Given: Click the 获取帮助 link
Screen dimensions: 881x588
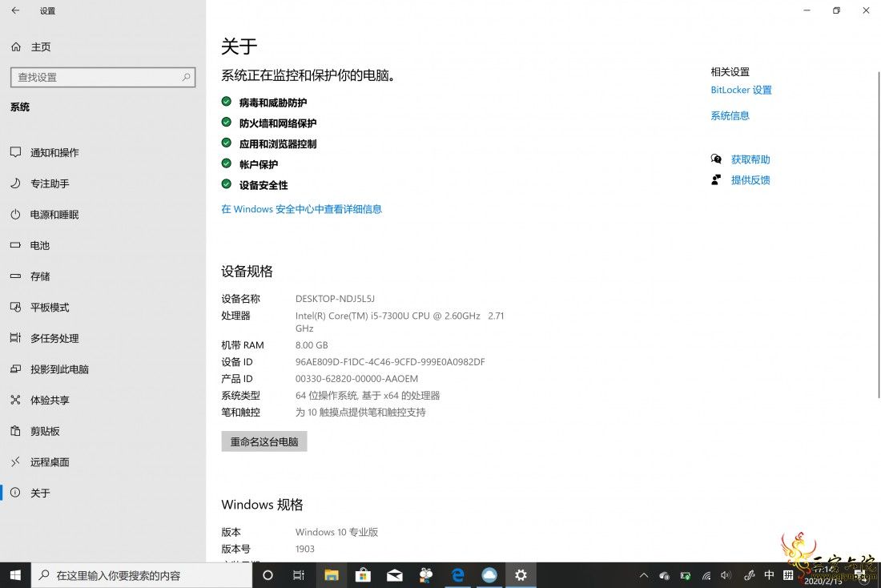Looking at the screenshot, I should (x=750, y=159).
